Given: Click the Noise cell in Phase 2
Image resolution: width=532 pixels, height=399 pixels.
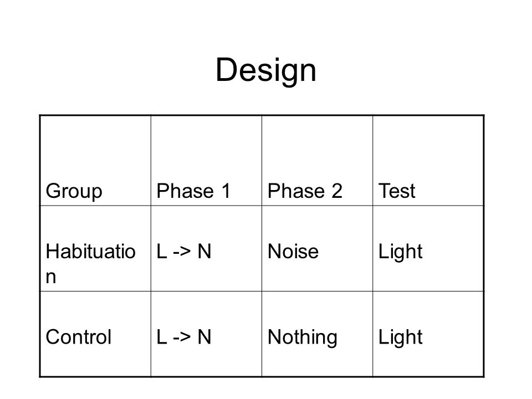Looking at the screenshot, I should click(x=317, y=248).
